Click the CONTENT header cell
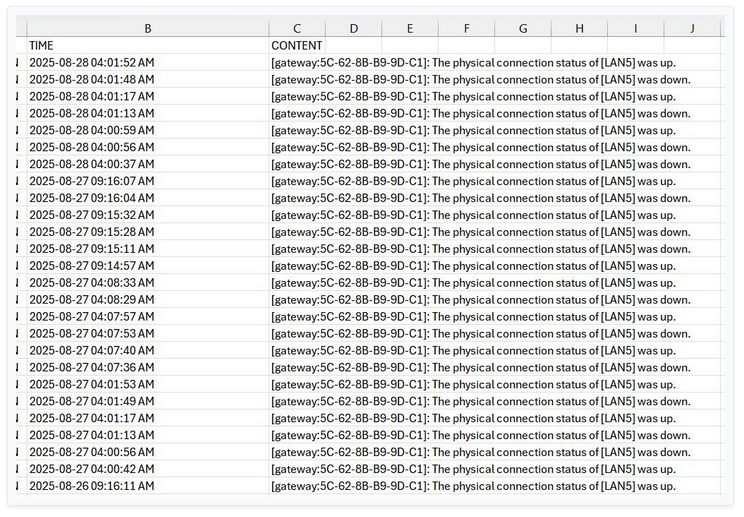Image resolution: width=744 pixels, height=517 pixels. click(x=297, y=46)
